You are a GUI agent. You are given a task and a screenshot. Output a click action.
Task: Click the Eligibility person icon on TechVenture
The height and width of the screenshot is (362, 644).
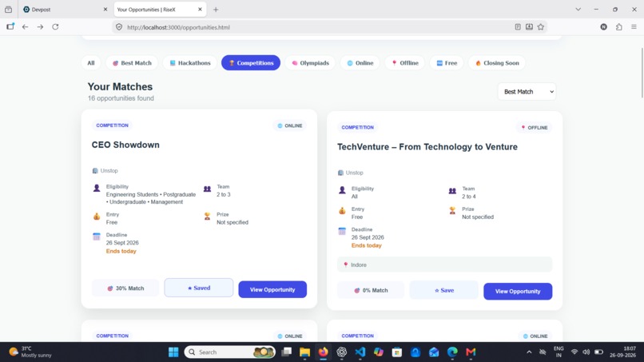click(342, 190)
